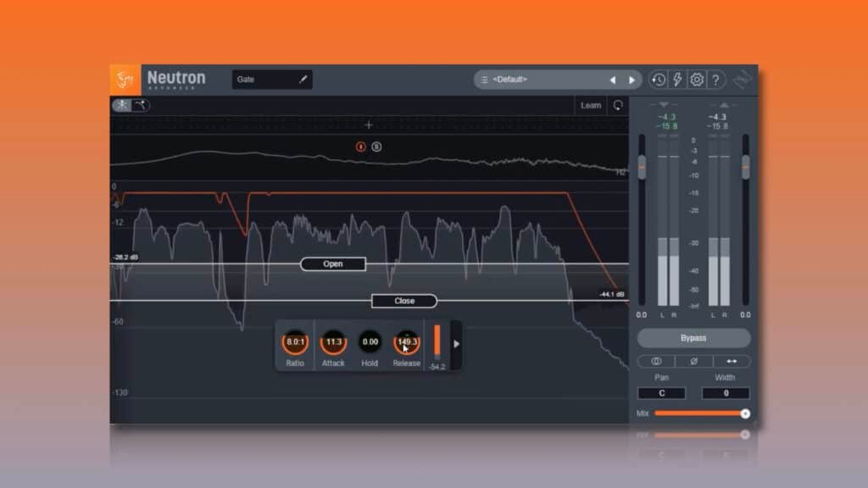
Task: Click the output gain slider handle
Action: pyautogui.click(x=746, y=168)
